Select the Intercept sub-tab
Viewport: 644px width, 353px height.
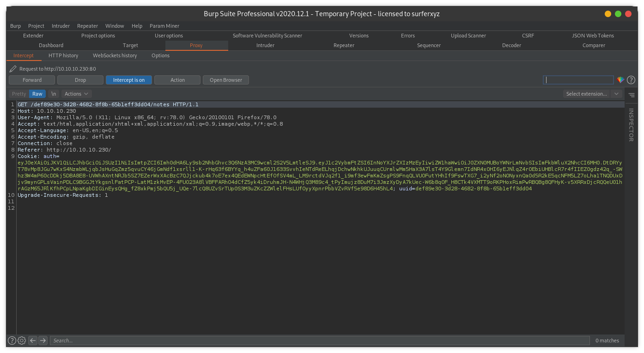[24, 55]
